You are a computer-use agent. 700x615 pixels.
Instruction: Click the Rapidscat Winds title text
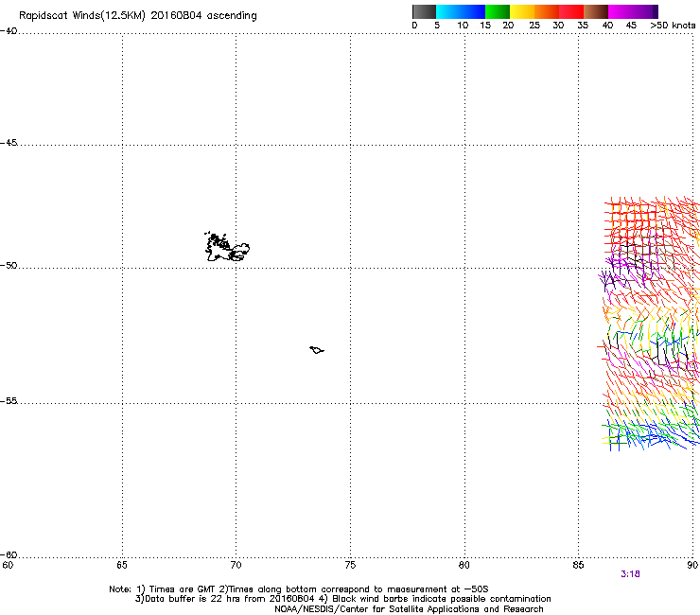137,16
